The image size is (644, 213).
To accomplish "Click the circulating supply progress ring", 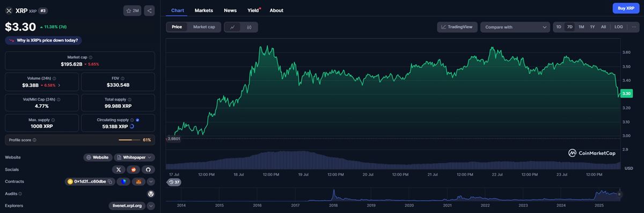I will pyautogui.click(x=132, y=126).
